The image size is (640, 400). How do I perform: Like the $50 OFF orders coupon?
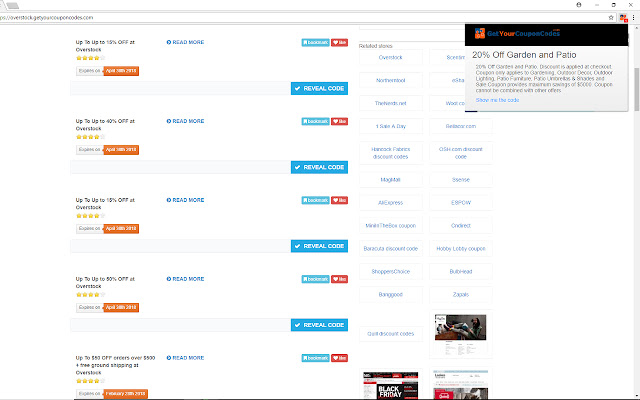click(339, 358)
